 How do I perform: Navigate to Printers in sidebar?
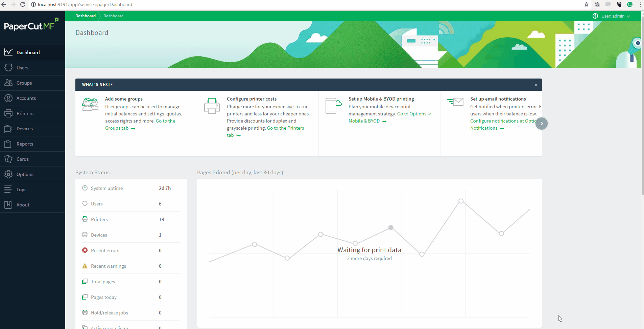[32, 113]
